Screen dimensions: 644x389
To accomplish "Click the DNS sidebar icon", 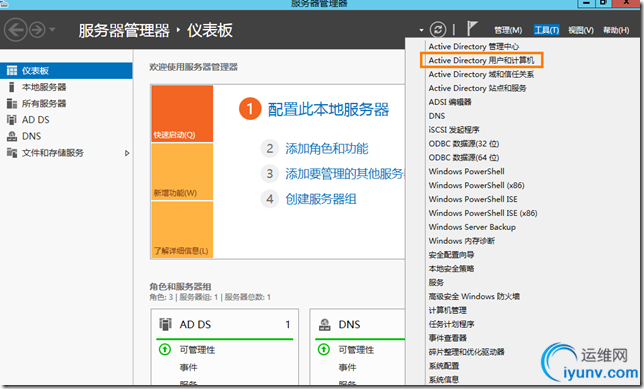I will click(x=12, y=136).
